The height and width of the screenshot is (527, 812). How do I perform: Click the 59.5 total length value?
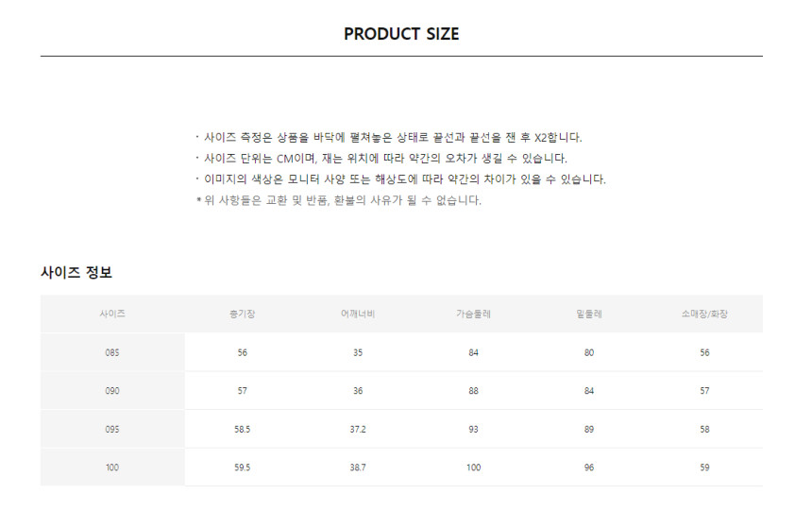(x=243, y=467)
